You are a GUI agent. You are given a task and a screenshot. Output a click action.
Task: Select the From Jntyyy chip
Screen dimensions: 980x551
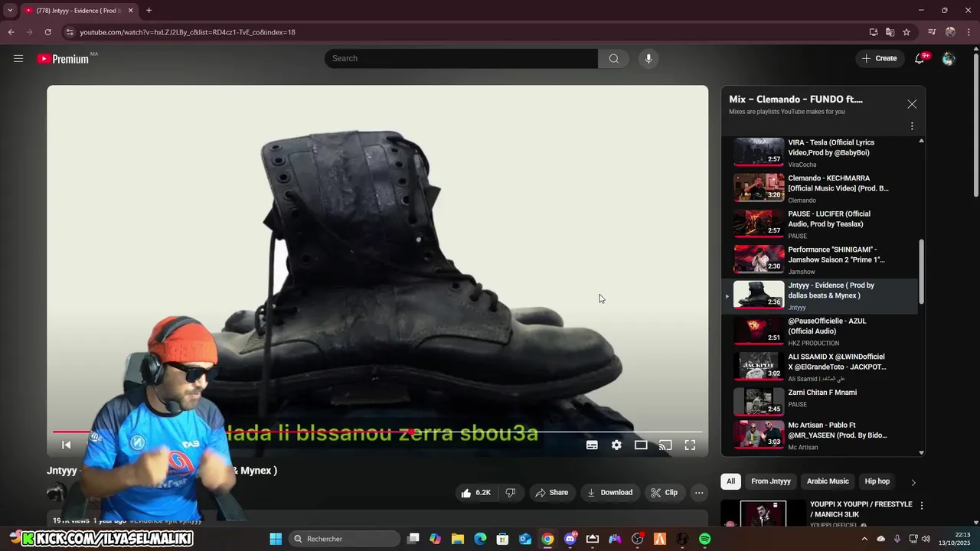[x=770, y=481]
